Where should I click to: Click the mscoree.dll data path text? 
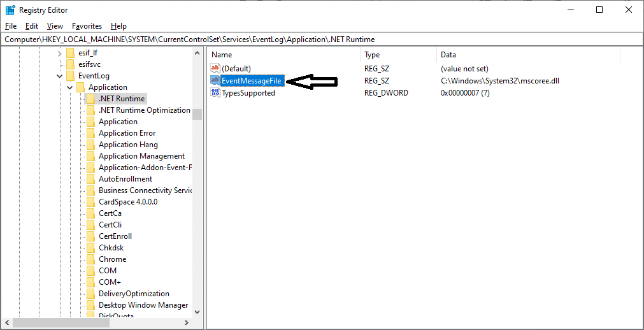[500, 81]
